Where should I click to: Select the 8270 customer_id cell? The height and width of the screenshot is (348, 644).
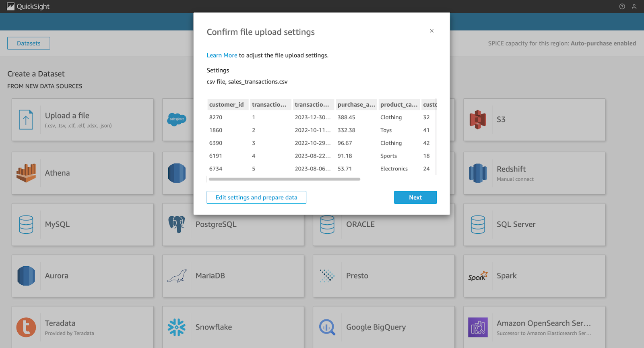click(x=216, y=118)
